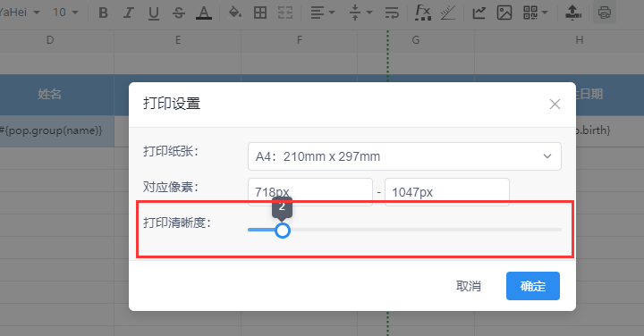Click the print clarity slider handle
Viewport: 644px width, 336px height.
click(x=282, y=231)
